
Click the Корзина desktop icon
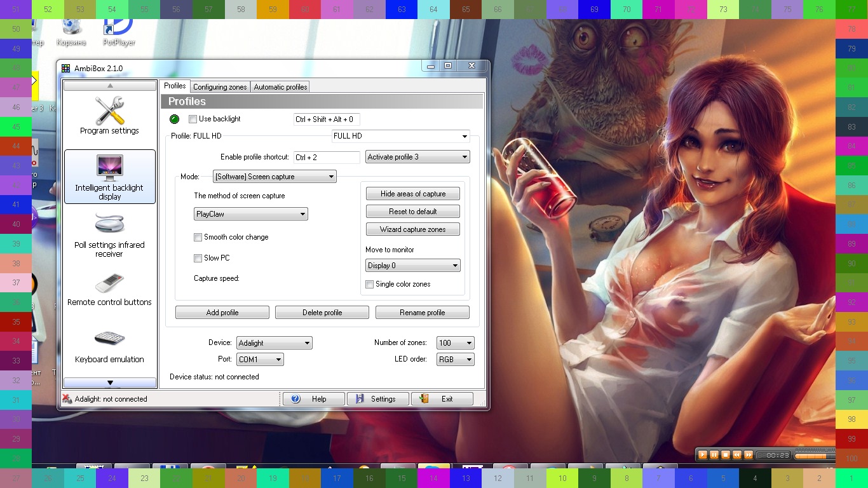(x=71, y=32)
